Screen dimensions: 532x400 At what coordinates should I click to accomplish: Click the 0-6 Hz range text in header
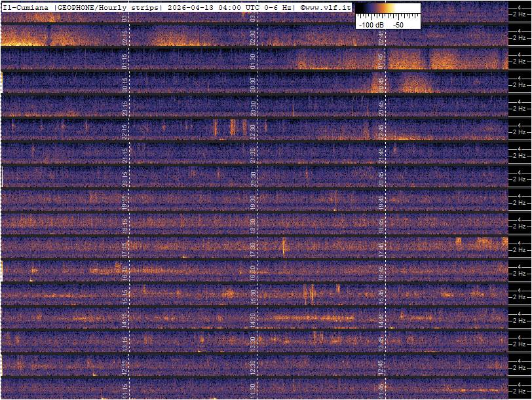(278, 7)
